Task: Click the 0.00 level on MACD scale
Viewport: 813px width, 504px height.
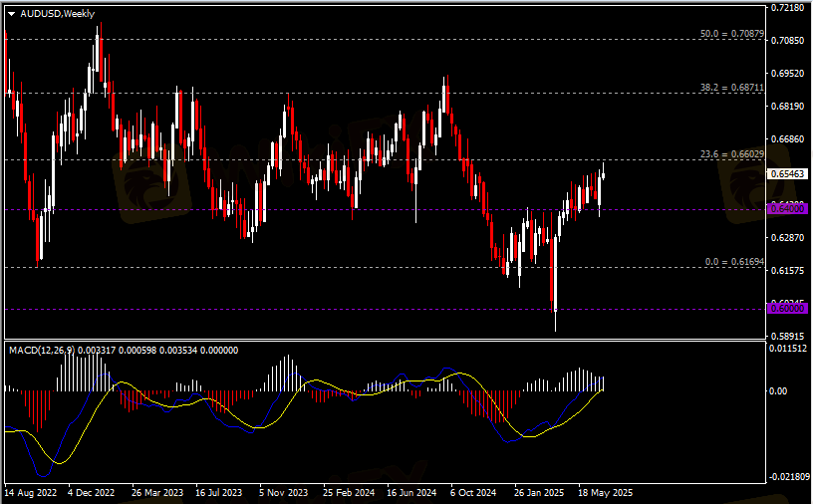Action: (781, 390)
